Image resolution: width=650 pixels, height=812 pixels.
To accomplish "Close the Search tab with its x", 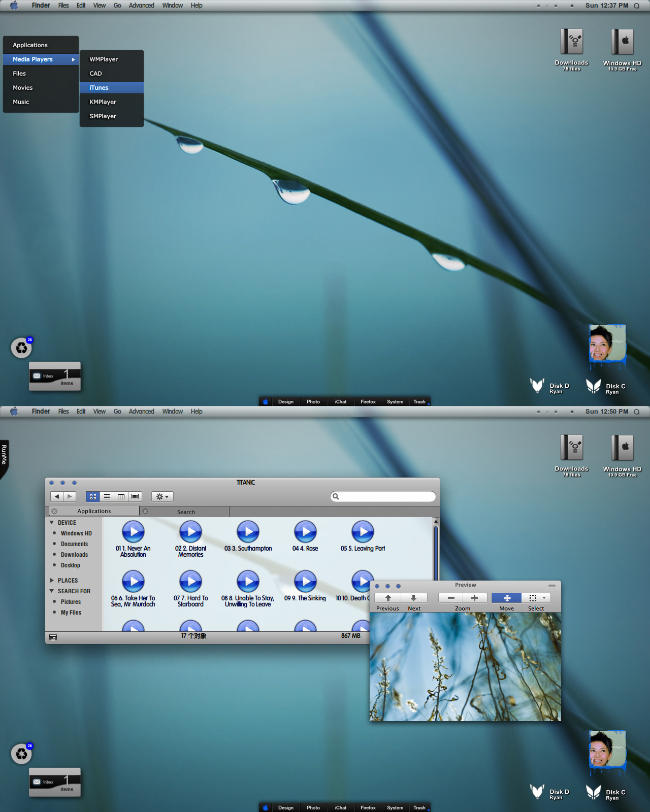I will click(x=145, y=511).
